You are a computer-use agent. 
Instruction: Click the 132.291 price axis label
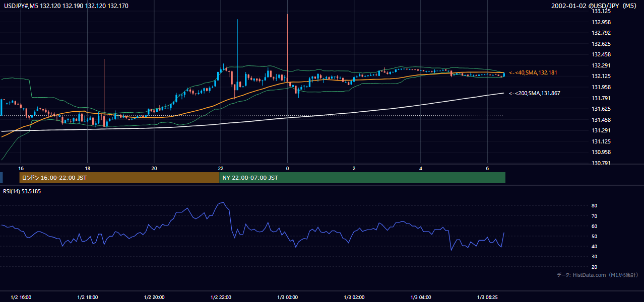[x=601, y=65]
